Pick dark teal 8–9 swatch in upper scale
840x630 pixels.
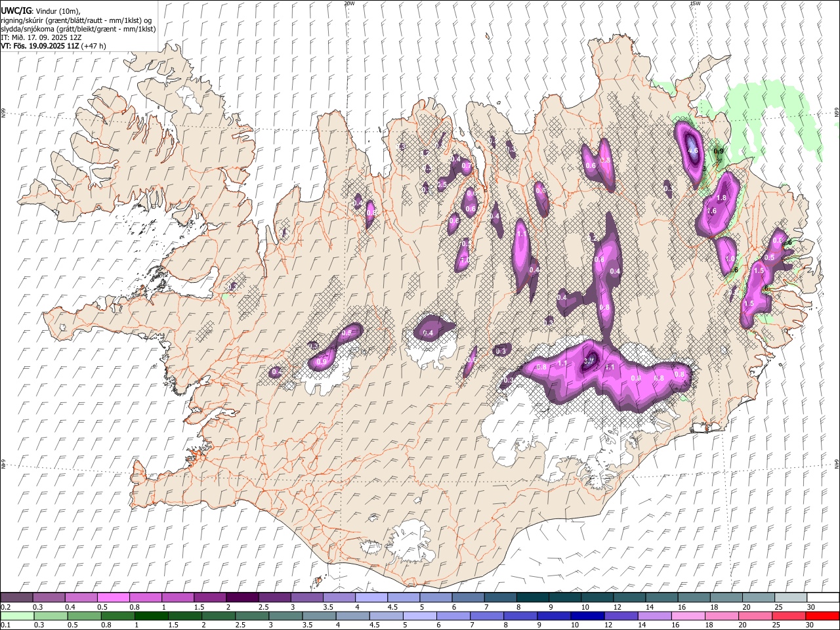point(533,598)
